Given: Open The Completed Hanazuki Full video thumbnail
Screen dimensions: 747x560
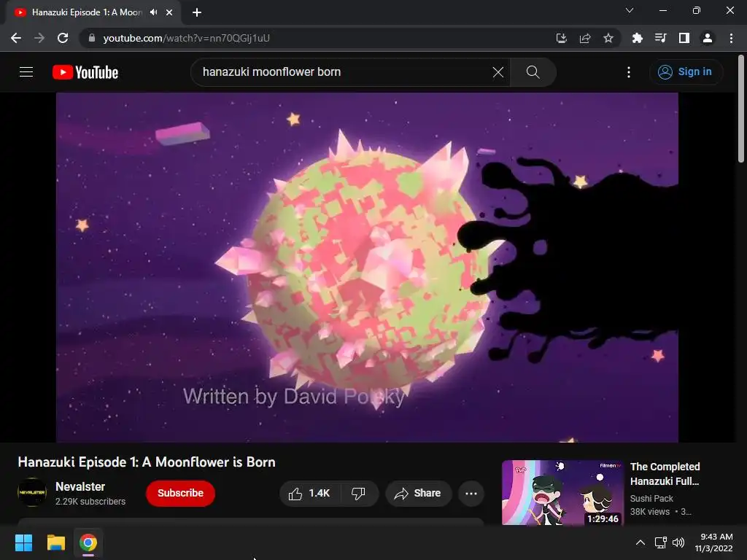Looking at the screenshot, I should pyautogui.click(x=562, y=492).
